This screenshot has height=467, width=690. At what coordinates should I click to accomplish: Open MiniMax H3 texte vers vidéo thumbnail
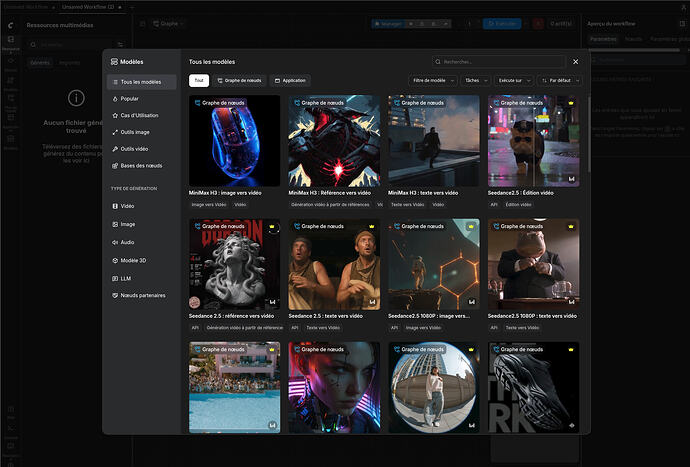pos(434,141)
